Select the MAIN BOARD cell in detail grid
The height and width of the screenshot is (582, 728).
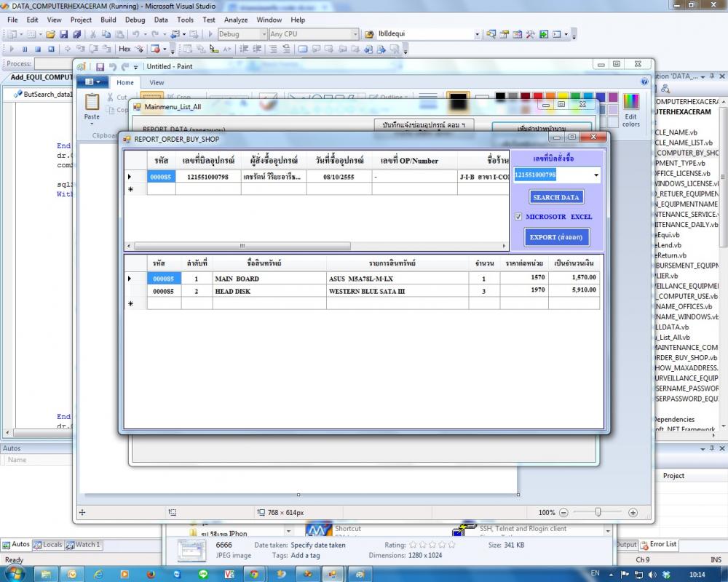click(270, 279)
